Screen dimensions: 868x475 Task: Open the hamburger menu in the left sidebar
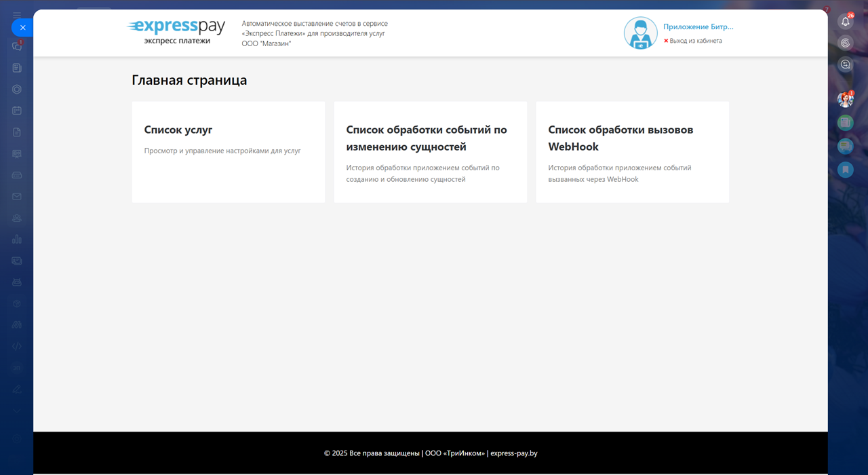(x=17, y=14)
